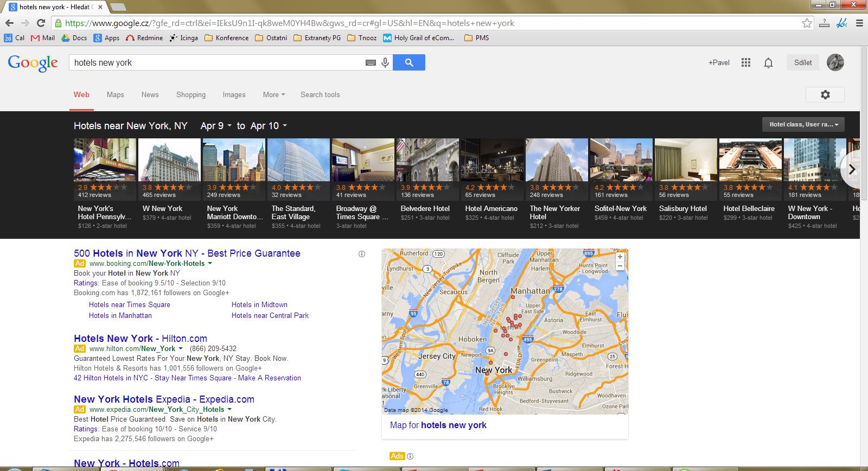
Task: Expand hilton.com ad URL arrow
Action: 181,348
